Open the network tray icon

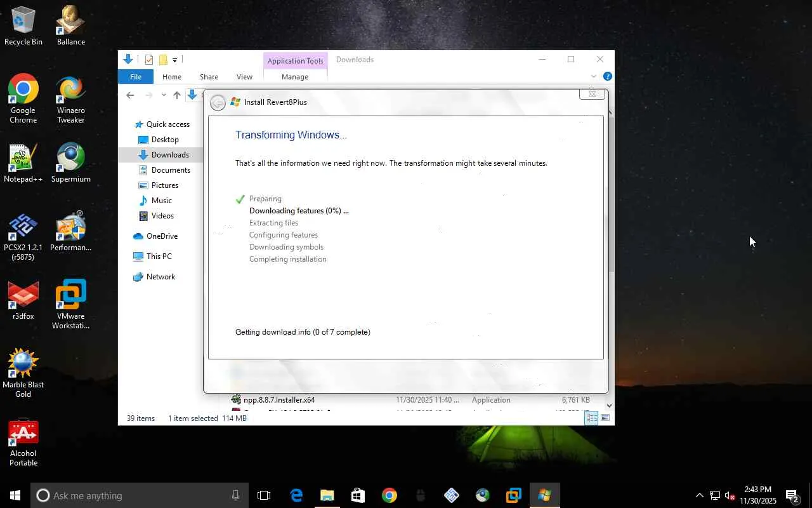(715, 495)
